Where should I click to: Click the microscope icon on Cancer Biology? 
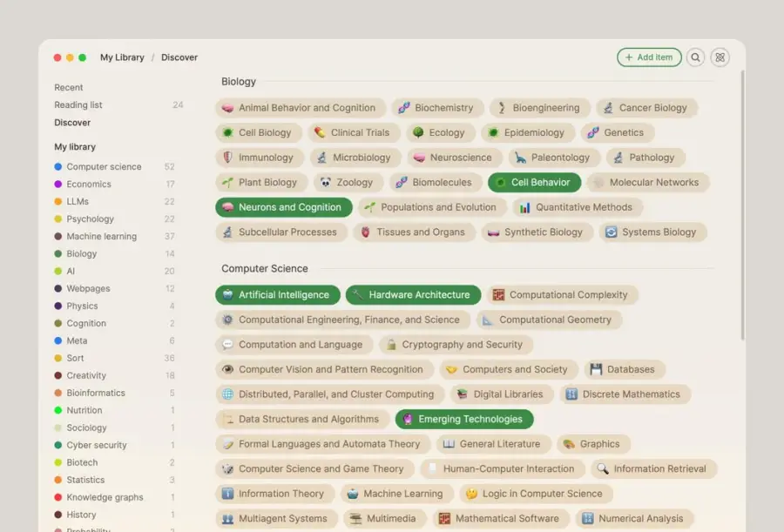coord(608,108)
